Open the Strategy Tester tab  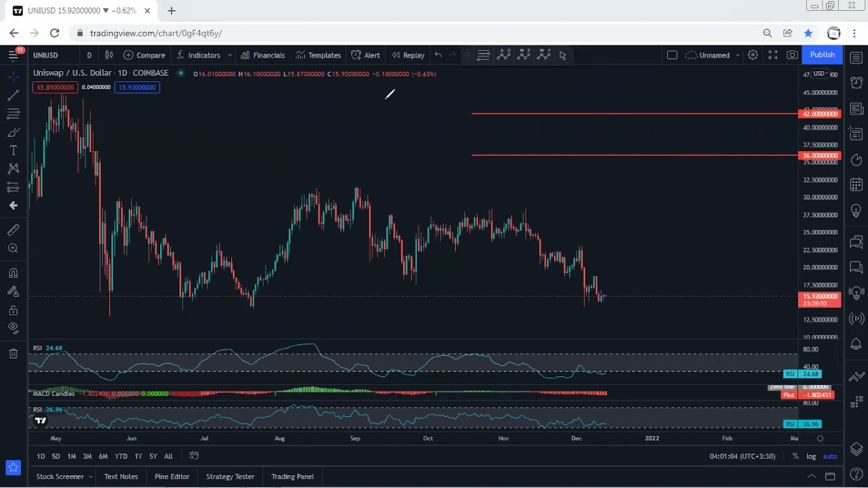[x=230, y=476]
